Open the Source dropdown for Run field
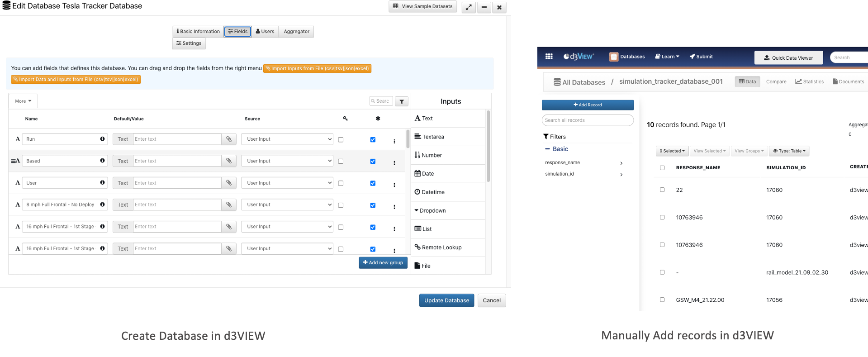 [287, 139]
